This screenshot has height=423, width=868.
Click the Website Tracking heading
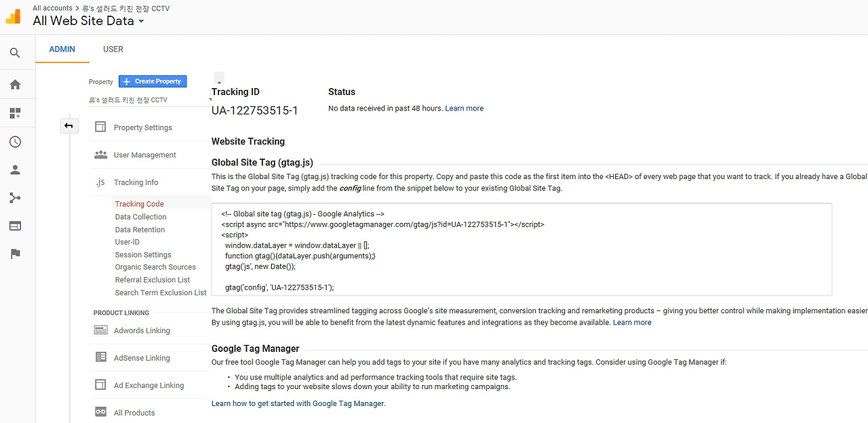coord(248,142)
